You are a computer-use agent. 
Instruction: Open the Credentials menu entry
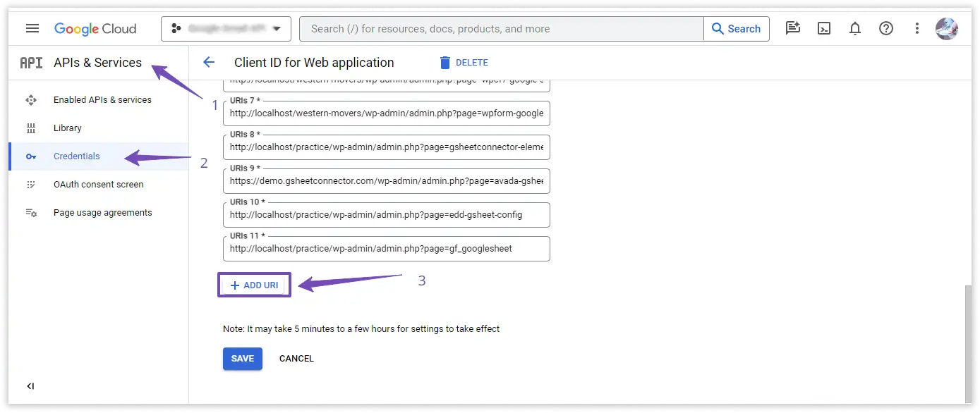77,156
